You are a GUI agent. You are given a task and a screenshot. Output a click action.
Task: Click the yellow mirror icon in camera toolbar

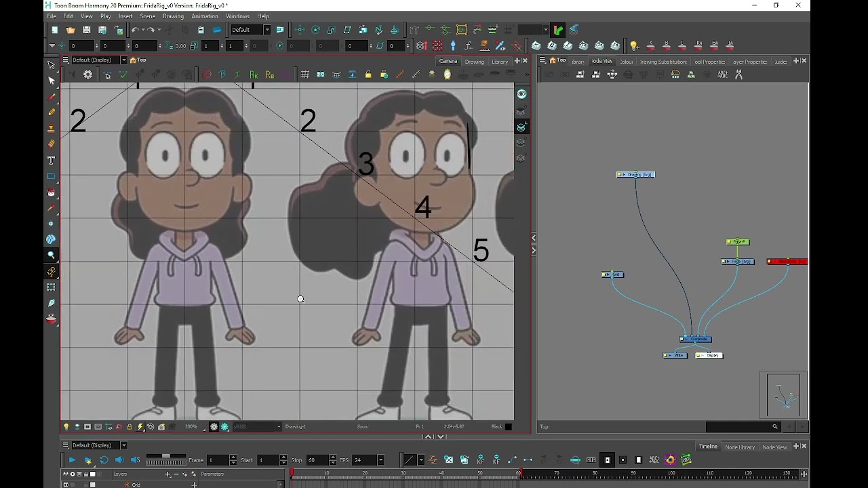(x=447, y=75)
